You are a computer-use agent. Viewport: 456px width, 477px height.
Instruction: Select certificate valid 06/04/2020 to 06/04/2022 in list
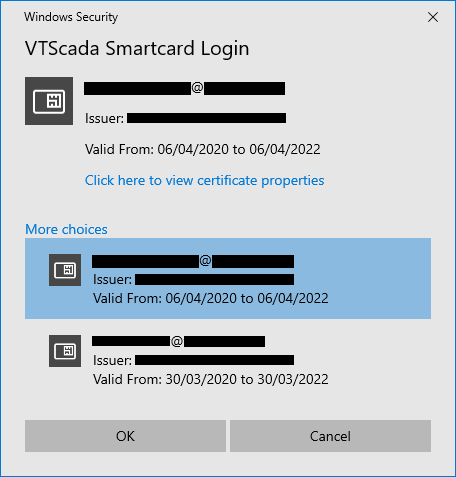pos(228,278)
